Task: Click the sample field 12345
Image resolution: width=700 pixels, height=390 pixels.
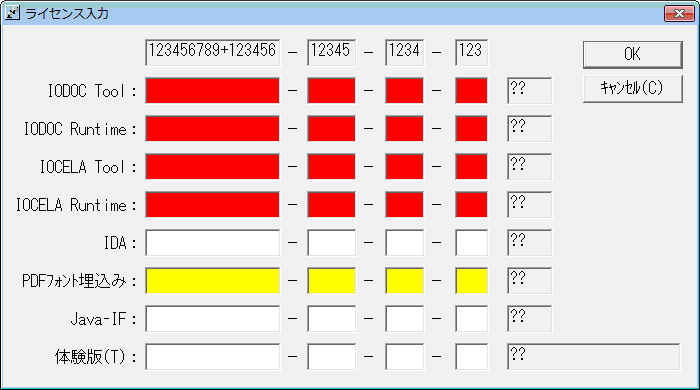Action: [331, 53]
